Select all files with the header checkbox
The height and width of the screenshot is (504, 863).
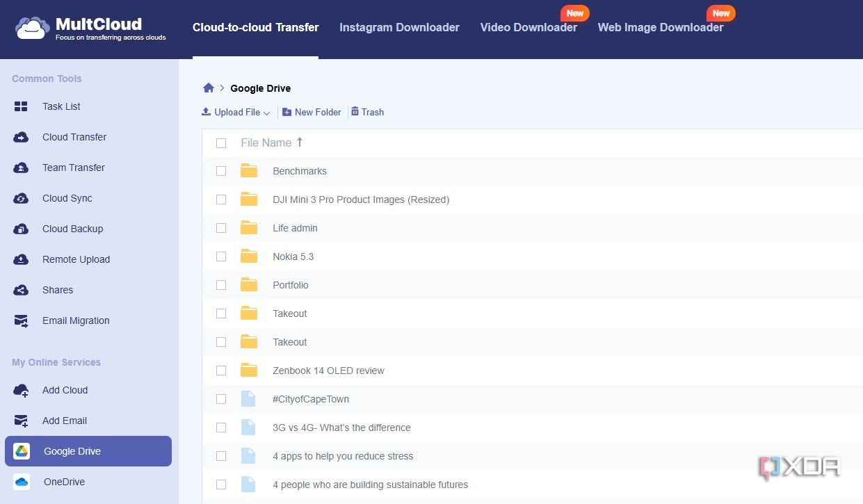tap(221, 143)
